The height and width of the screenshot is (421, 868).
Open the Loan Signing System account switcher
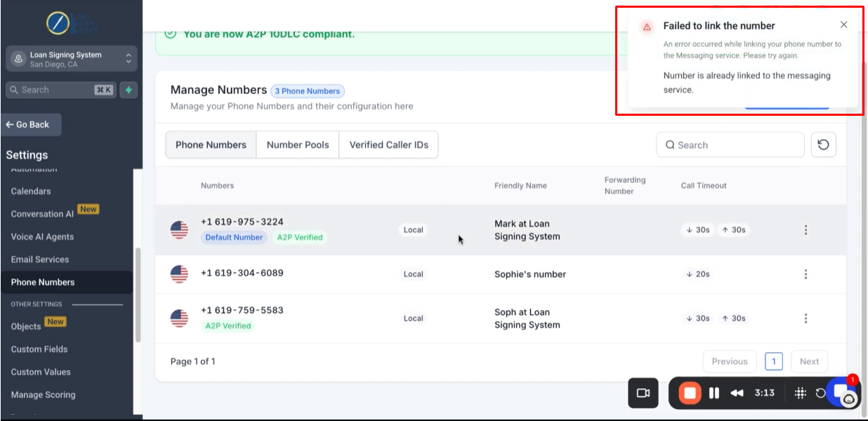(x=72, y=59)
